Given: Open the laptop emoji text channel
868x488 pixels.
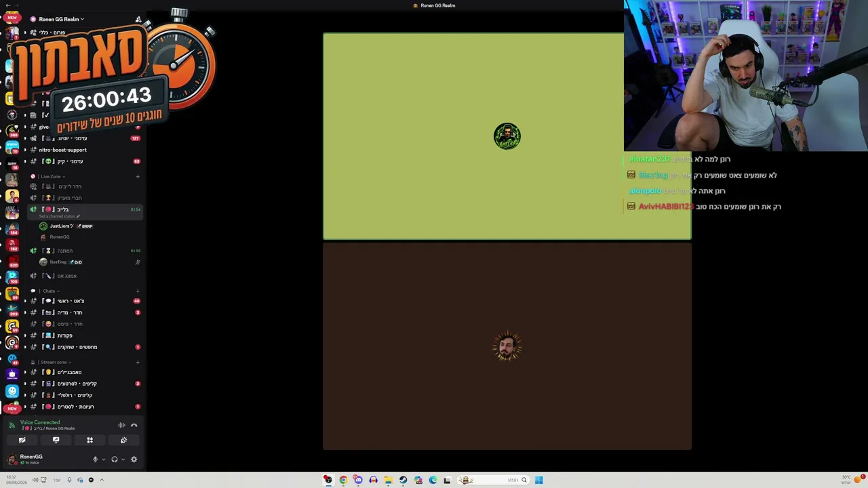Looking at the screenshot, I should tap(85, 335).
